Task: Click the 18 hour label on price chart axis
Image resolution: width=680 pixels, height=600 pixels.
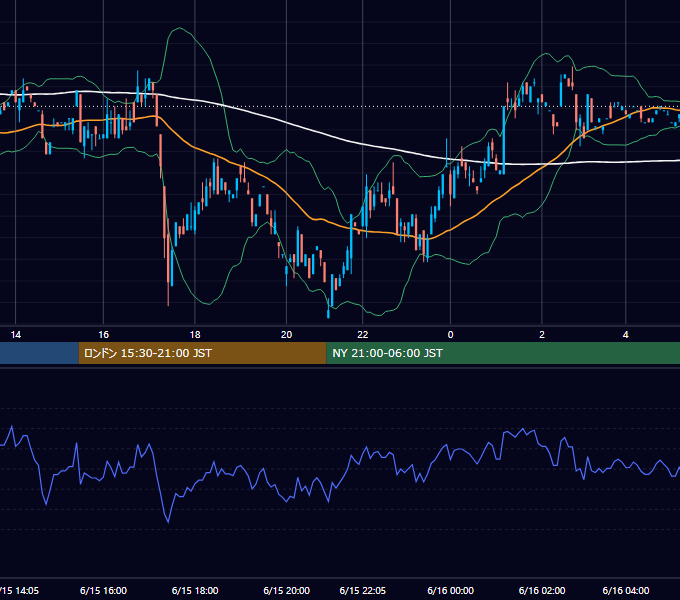Action: 195,335
